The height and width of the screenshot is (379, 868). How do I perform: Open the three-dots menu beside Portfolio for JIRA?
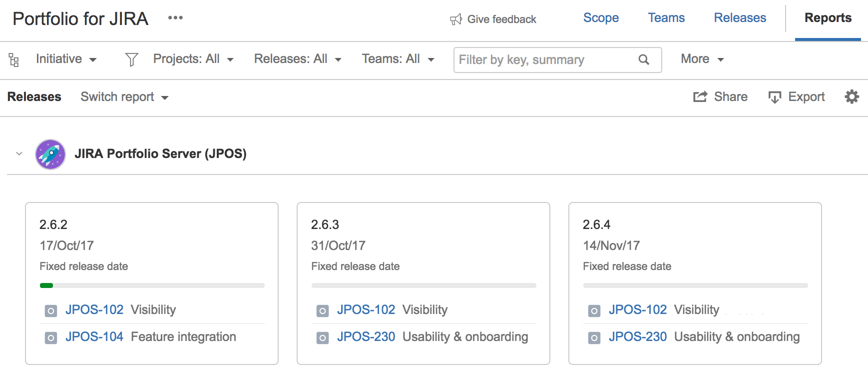point(175,18)
